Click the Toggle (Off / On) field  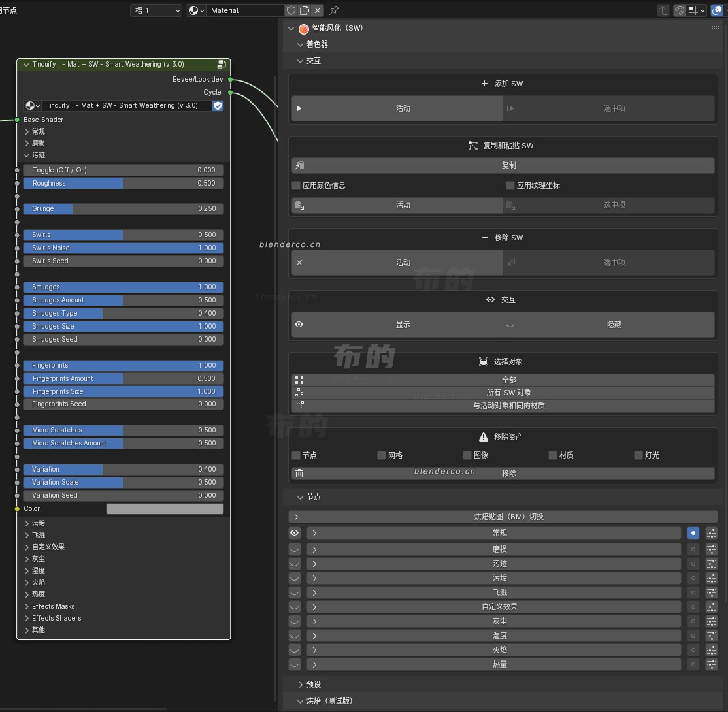(123, 170)
